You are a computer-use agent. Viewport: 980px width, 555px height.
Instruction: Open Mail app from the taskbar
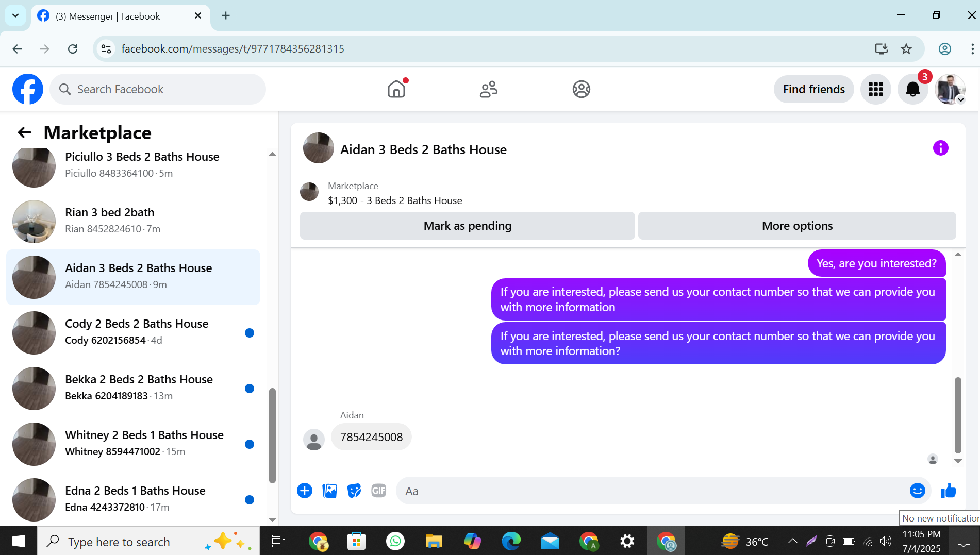pyautogui.click(x=550, y=541)
